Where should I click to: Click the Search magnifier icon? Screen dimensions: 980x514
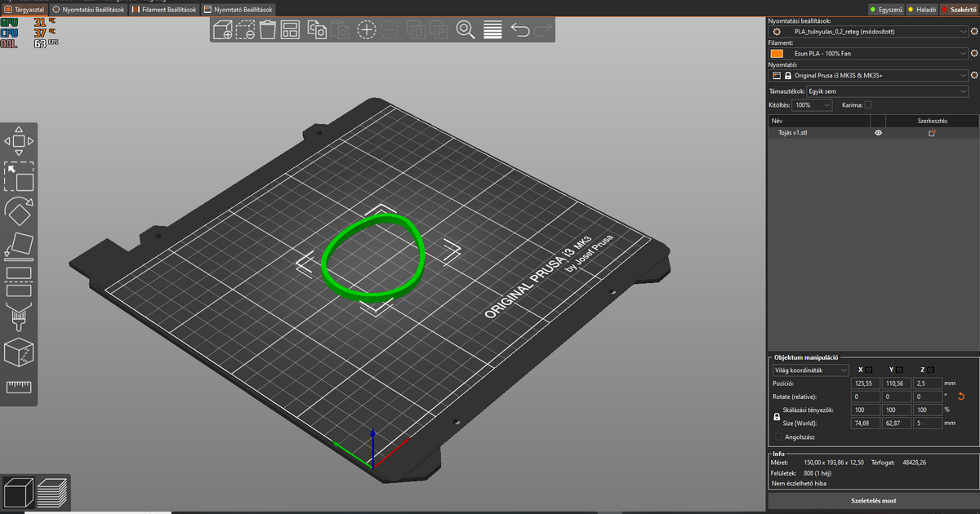[x=465, y=29]
